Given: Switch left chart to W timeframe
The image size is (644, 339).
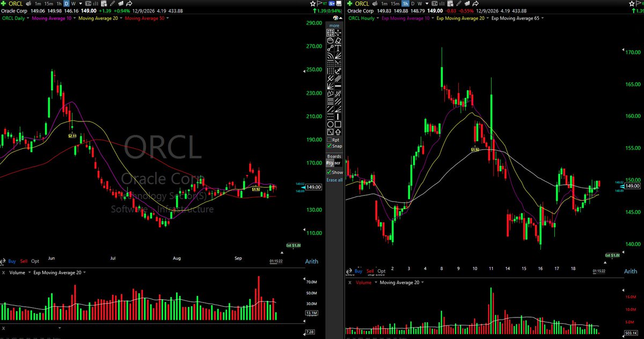Looking at the screenshot, I should [73, 4].
